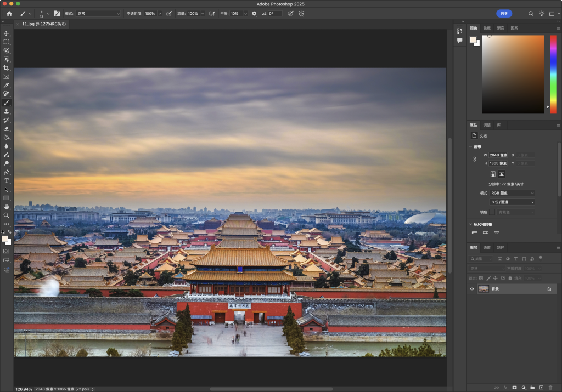
Task: Enable airbrush mode in the options bar
Action: pyautogui.click(x=211, y=14)
